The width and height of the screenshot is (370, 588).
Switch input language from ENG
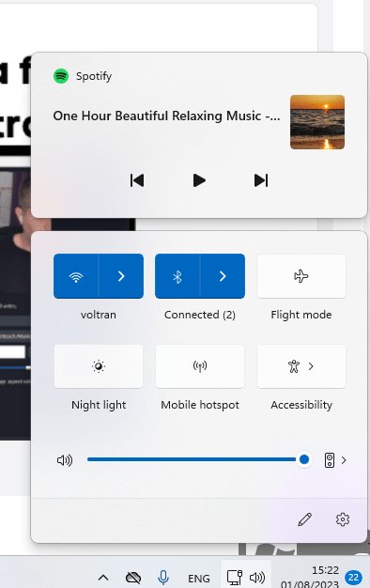199,579
